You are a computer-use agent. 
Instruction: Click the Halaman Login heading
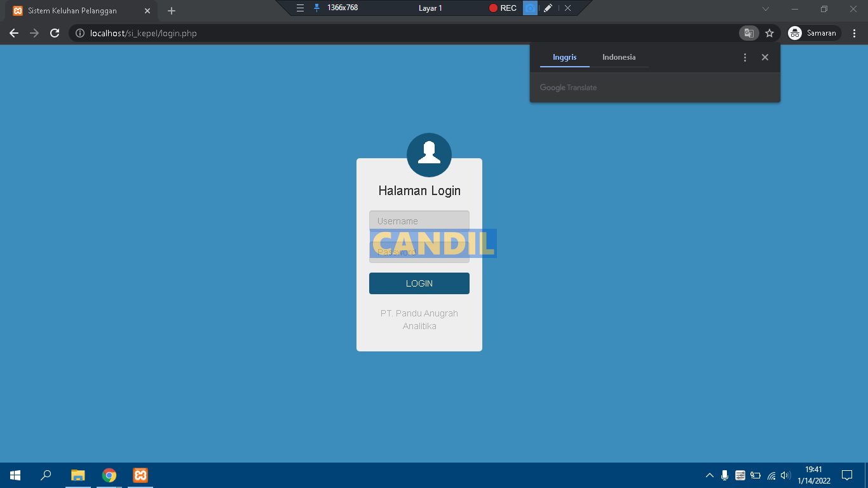click(x=419, y=191)
